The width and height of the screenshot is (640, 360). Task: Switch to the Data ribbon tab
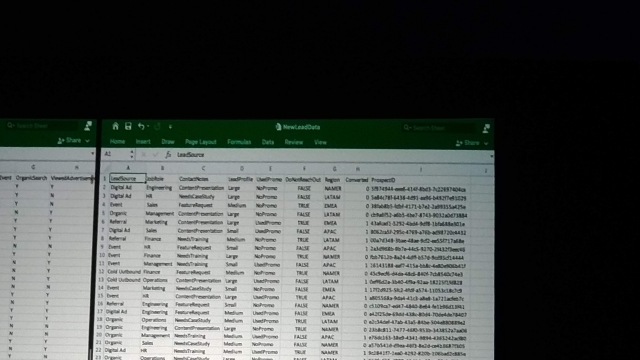tap(268, 142)
